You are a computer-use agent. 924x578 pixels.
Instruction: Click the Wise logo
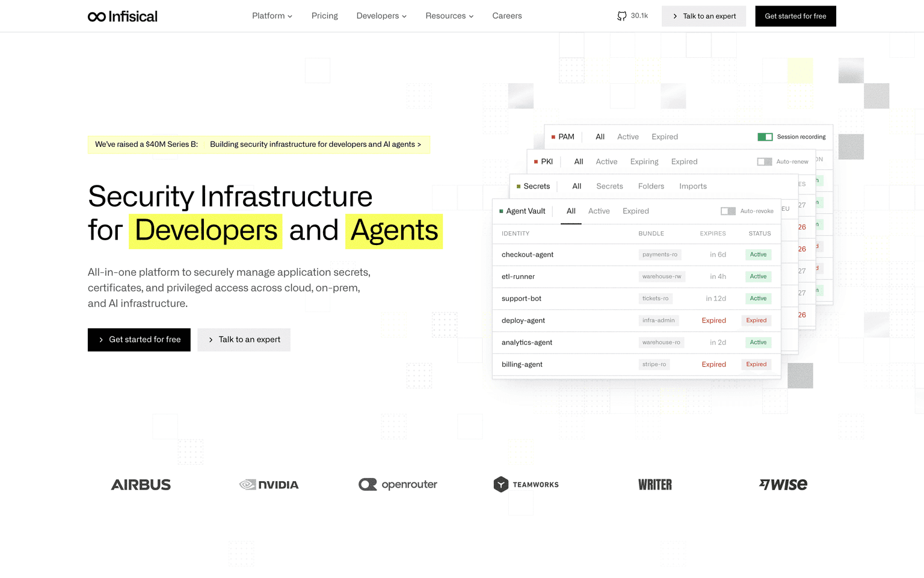tap(783, 485)
